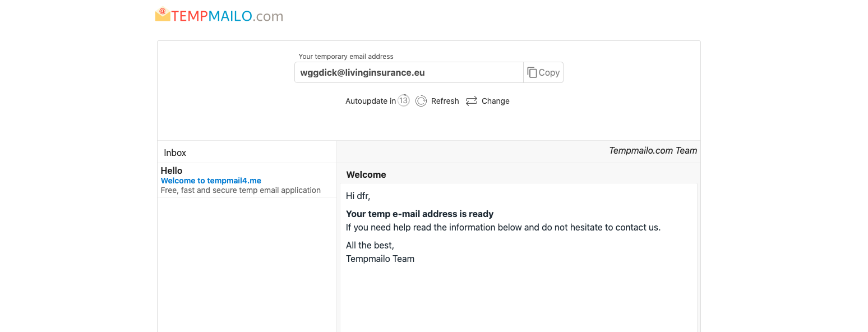Click the Refresh text label
The width and height of the screenshot is (868, 332).
(x=445, y=101)
